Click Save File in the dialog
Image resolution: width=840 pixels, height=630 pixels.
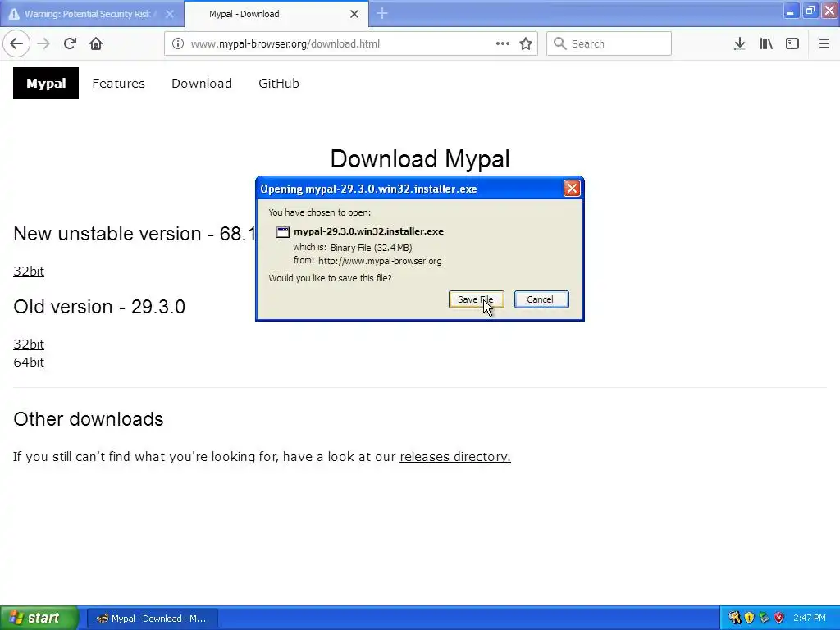pyautogui.click(x=476, y=299)
